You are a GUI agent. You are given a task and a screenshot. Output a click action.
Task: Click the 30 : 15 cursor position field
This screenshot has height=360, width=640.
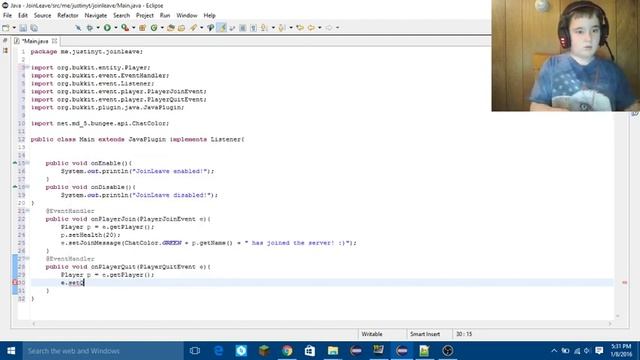click(464, 334)
